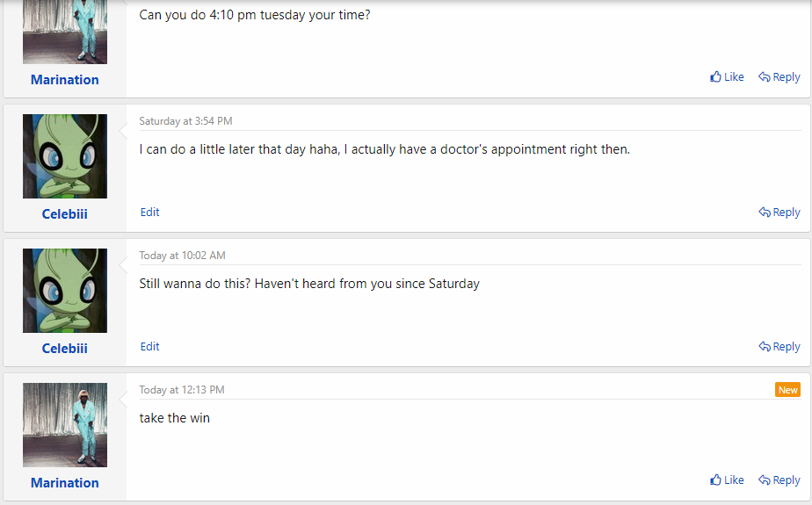812x505 pixels.
Task: Edit the Today 10:02 AM post
Action: [149, 347]
